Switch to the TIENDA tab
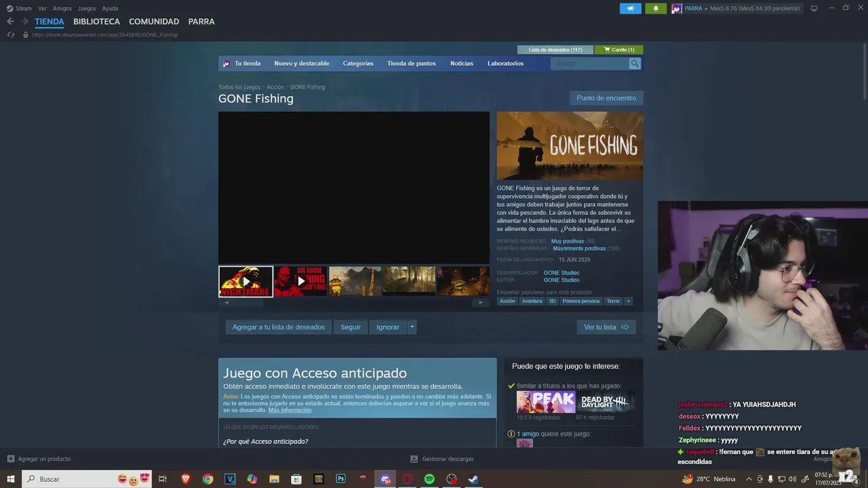The height and width of the screenshot is (488, 868). point(50,22)
